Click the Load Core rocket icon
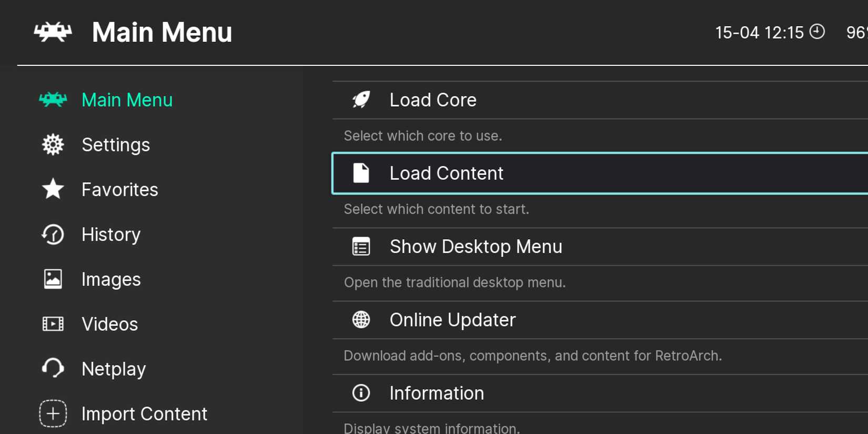The image size is (868, 434). click(361, 100)
